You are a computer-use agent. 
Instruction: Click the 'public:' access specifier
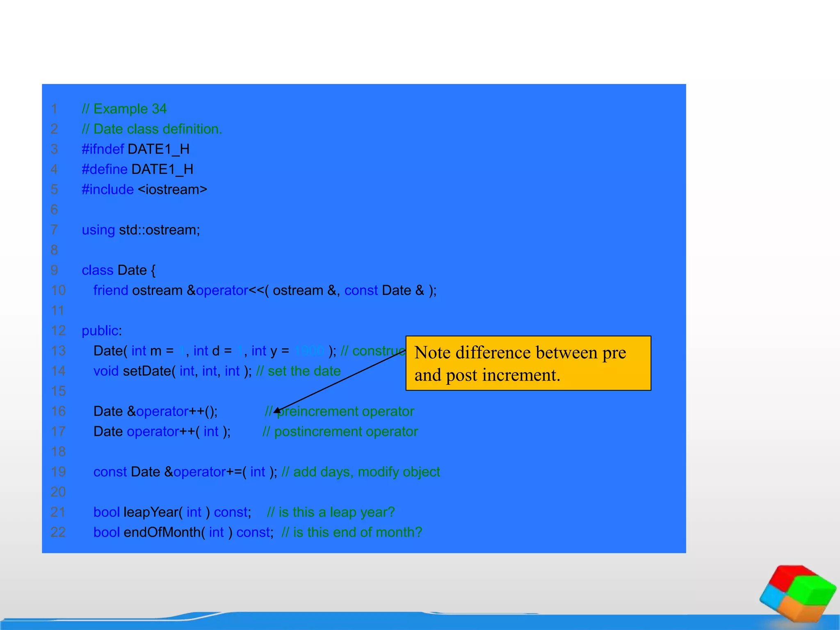[102, 331]
